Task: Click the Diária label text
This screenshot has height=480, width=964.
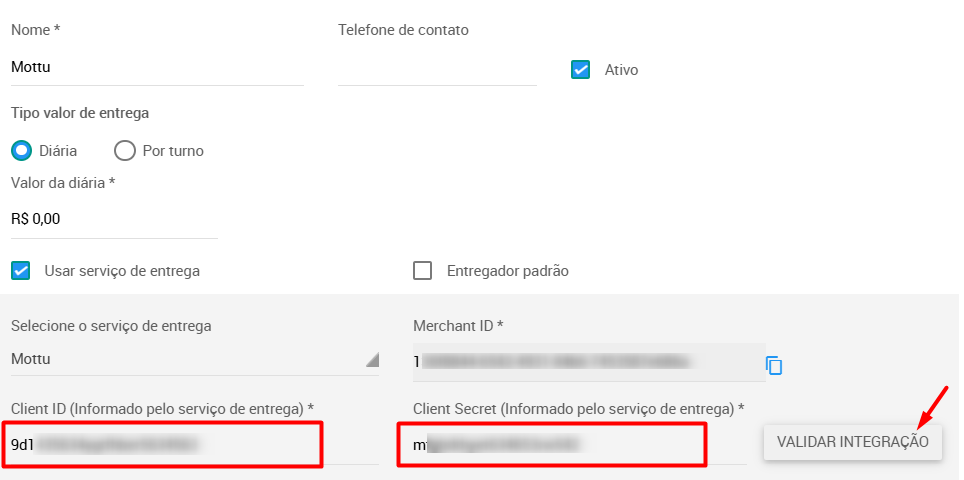Action: tap(58, 151)
